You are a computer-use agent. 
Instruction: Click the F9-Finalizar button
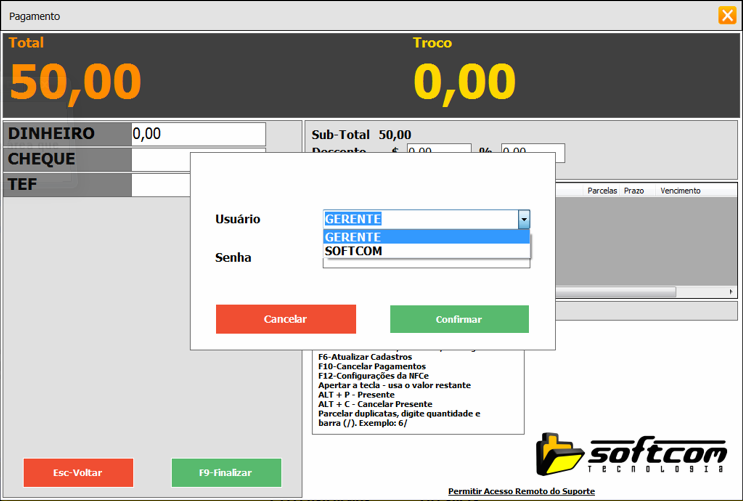tap(226, 472)
